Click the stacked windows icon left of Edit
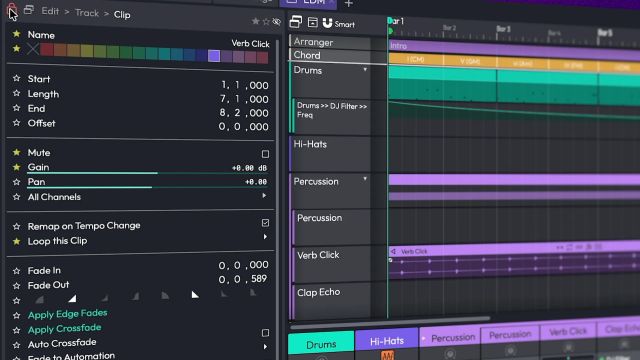Viewport: 640px width, 360px height. 29,10
